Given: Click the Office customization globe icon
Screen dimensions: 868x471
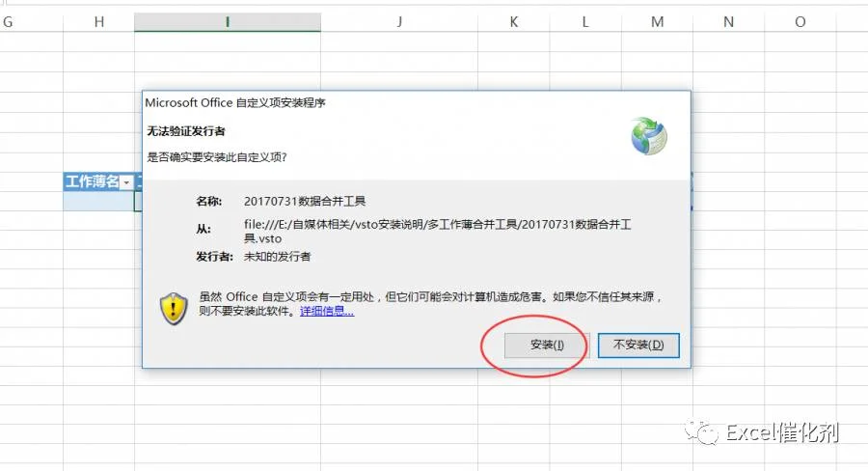Looking at the screenshot, I should click(649, 136).
